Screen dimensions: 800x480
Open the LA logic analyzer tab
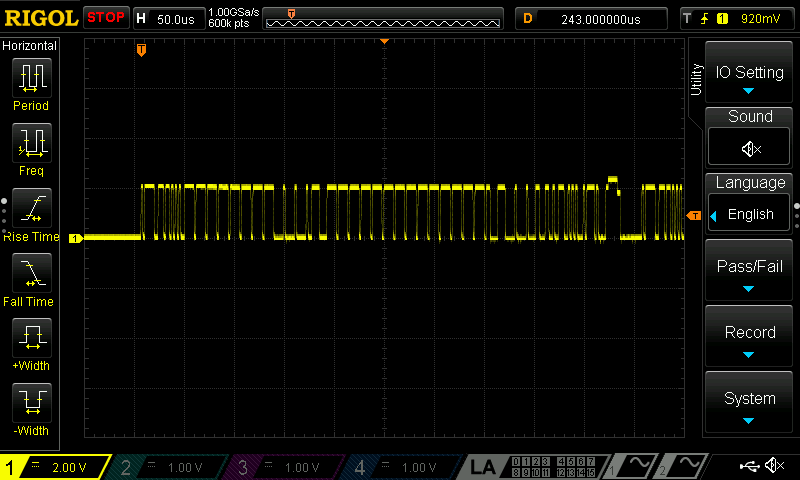483,467
